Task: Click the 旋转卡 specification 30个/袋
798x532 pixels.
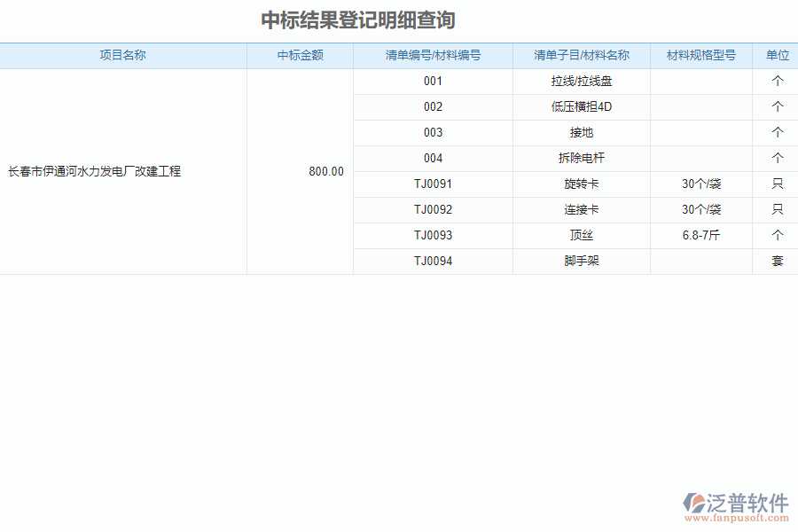Action: tap(701, 184)
